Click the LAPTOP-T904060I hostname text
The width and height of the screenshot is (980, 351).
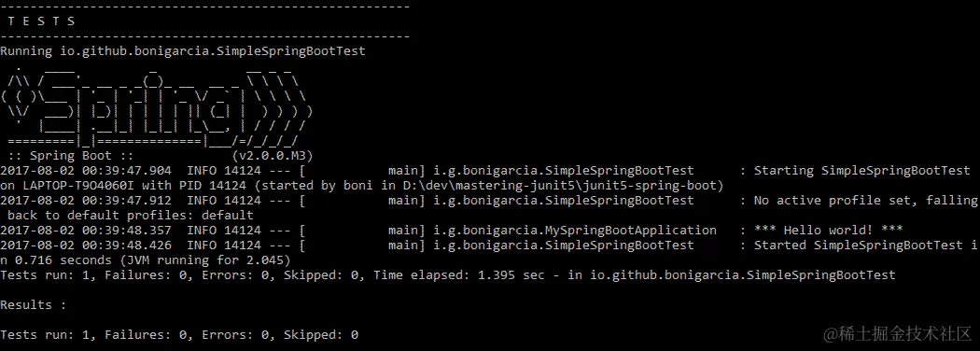click(82, 185)
